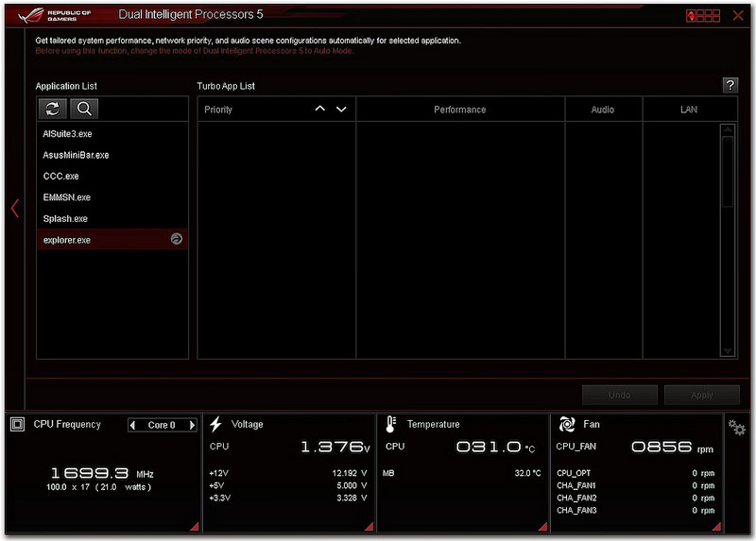Viewport: 756px width, 541px height.
Task: Click the Undo button
Action: (620, 395)
